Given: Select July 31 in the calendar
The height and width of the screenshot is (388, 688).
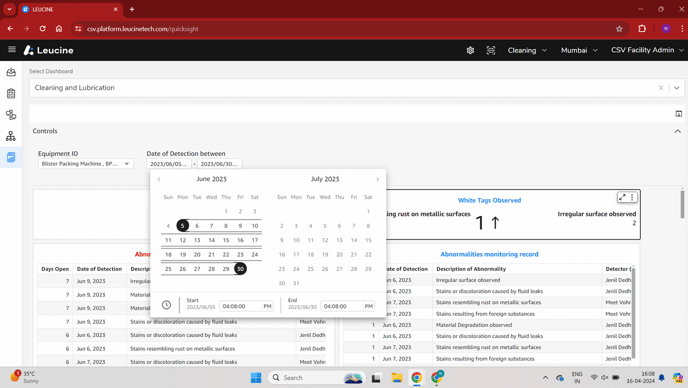Looking at the screenshot, I should click(296, 283).
